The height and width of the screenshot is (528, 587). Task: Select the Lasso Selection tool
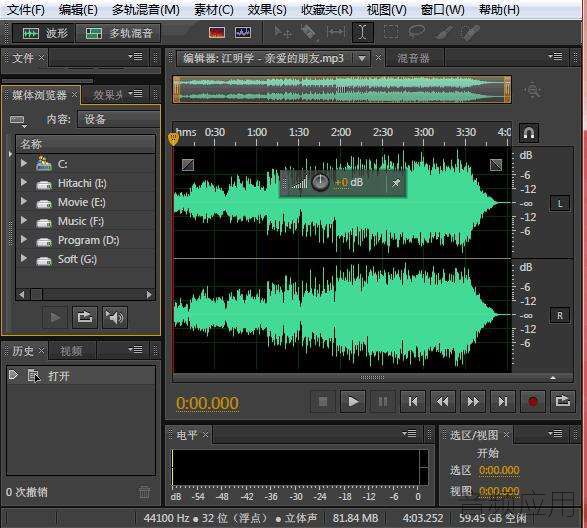pyautogui.click(x=417, y=32)
